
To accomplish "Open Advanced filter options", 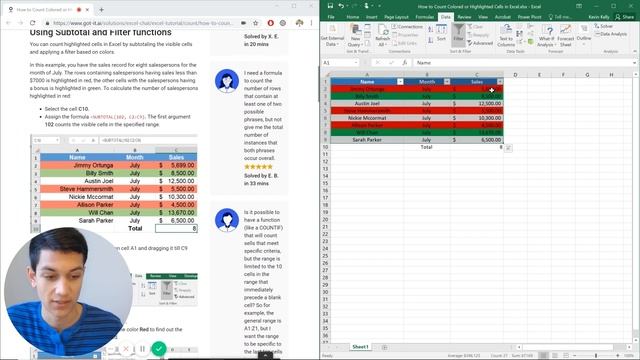I will [x=480, y=43].
